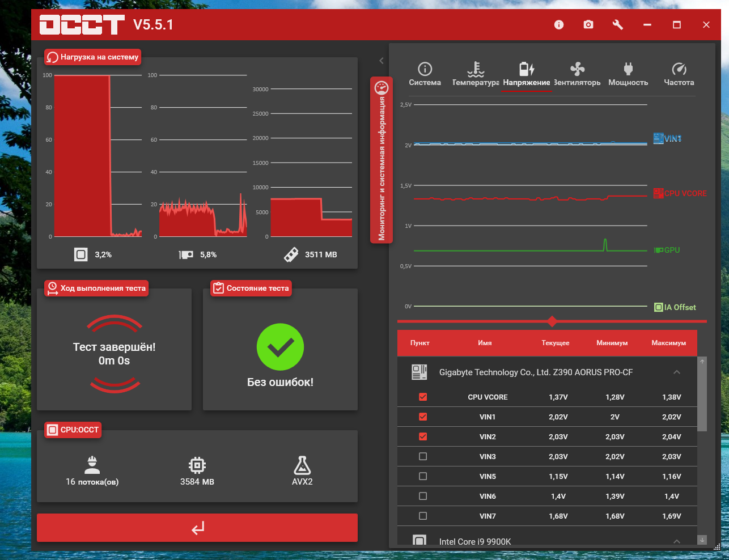Click the Intel Core i9 9900K processor icon

[419, 540]
